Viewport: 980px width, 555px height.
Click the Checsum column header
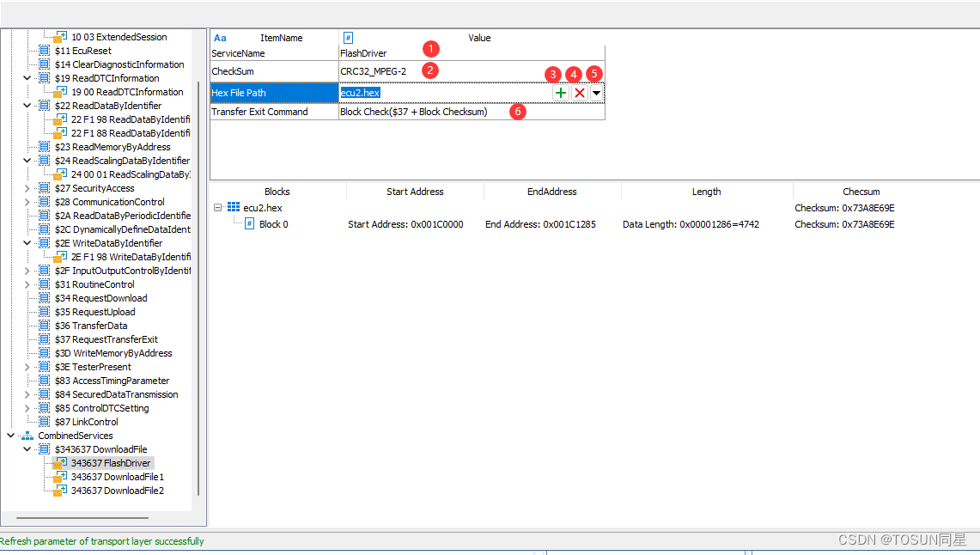point(861,192)
